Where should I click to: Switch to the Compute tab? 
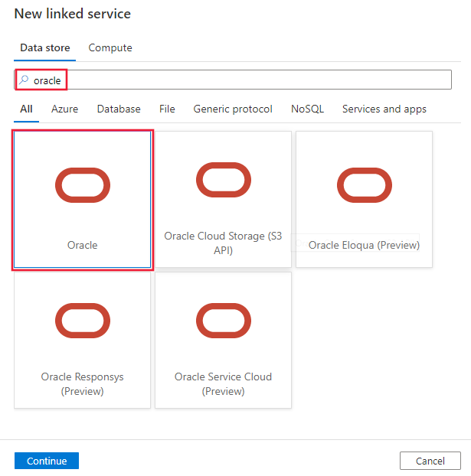tap(110, 47)
